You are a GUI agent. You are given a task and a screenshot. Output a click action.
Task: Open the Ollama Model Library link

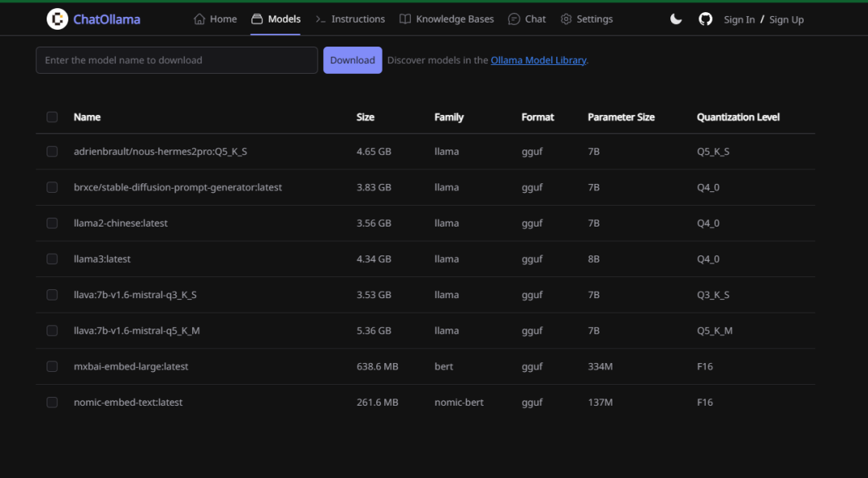(538, 60)
